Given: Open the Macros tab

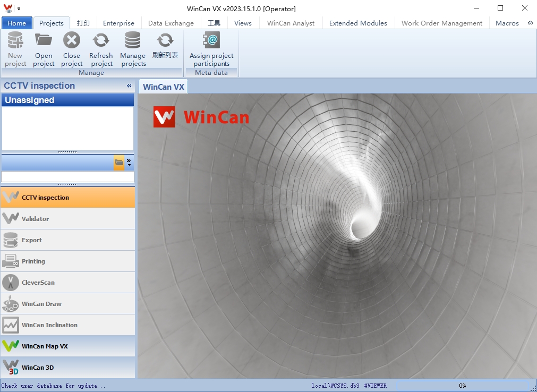Looking at the screenshot, I should click(507, 23).
